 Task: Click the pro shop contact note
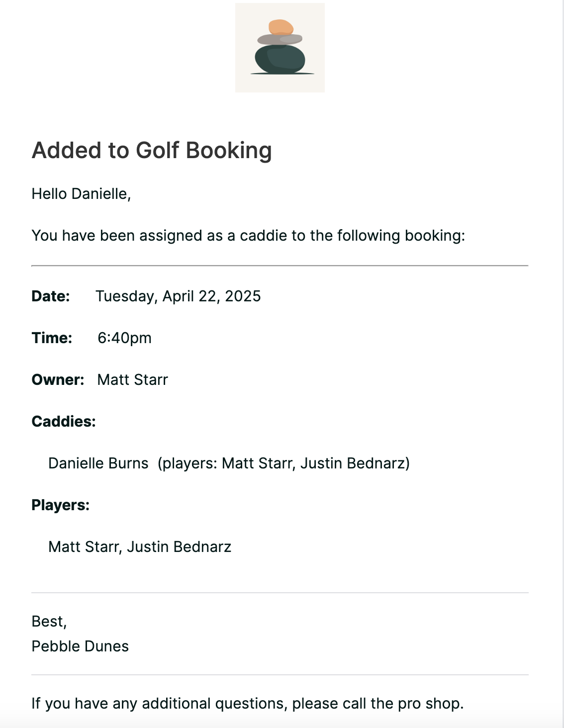coord(248,704)
